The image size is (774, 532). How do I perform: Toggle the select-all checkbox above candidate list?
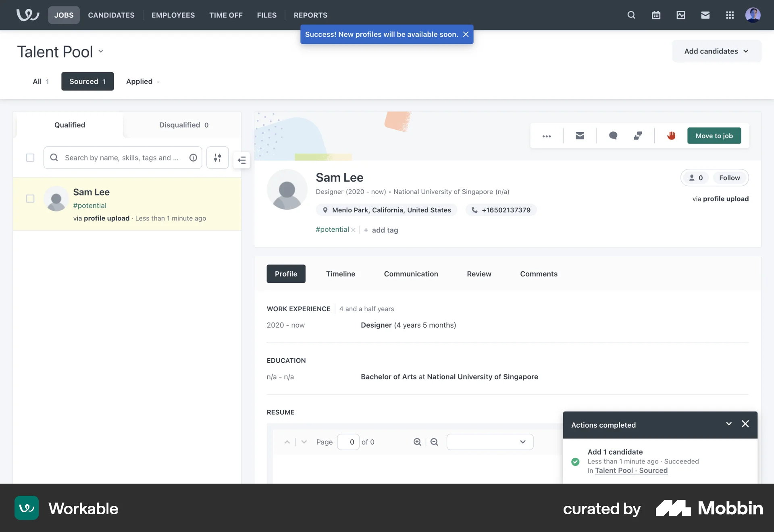(30, 158)
